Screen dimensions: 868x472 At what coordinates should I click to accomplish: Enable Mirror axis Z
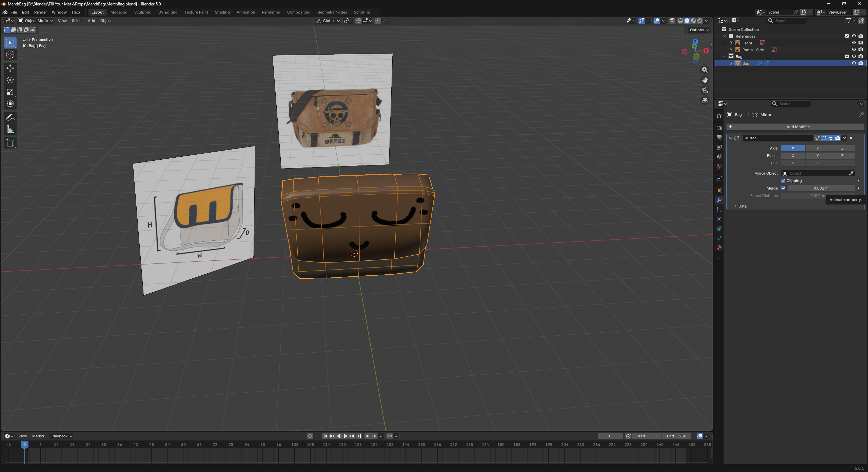tap(842, 148)
